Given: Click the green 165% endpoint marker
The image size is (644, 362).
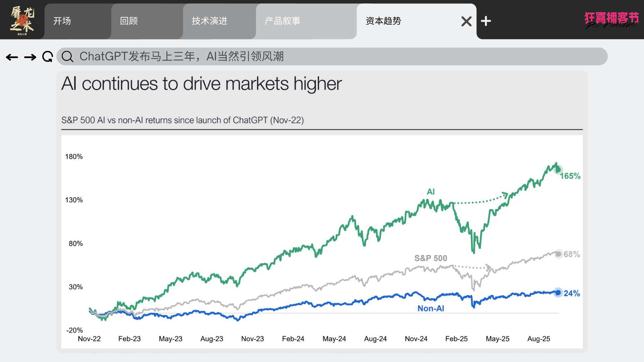Looking at the screenshot, I should [558, 170].
